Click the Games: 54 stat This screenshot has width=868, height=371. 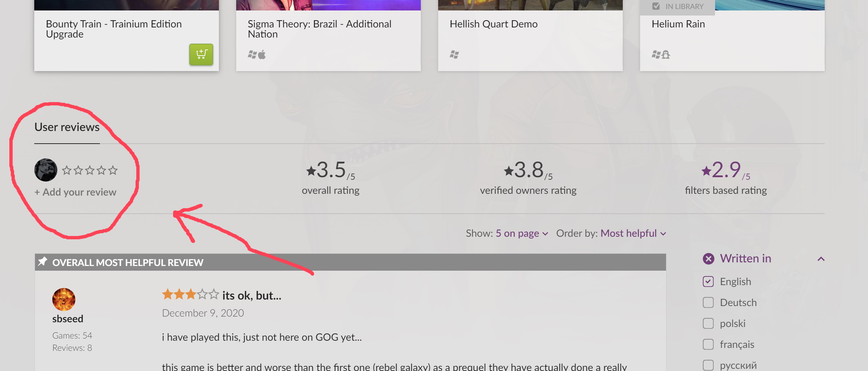pos(72,336)
